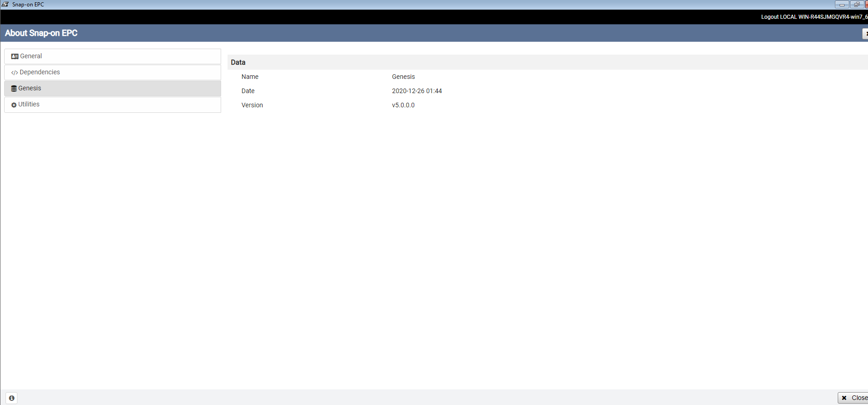The height and width of the screenshot is (405, 868).
Task: Click the Close button at bottom right
Action: point(853,398)
